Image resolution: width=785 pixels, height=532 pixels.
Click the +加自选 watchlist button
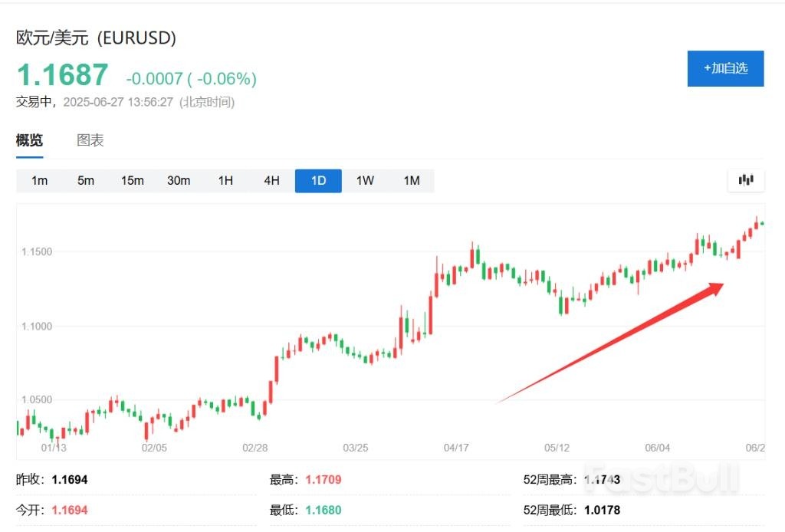tap(725, 68)
